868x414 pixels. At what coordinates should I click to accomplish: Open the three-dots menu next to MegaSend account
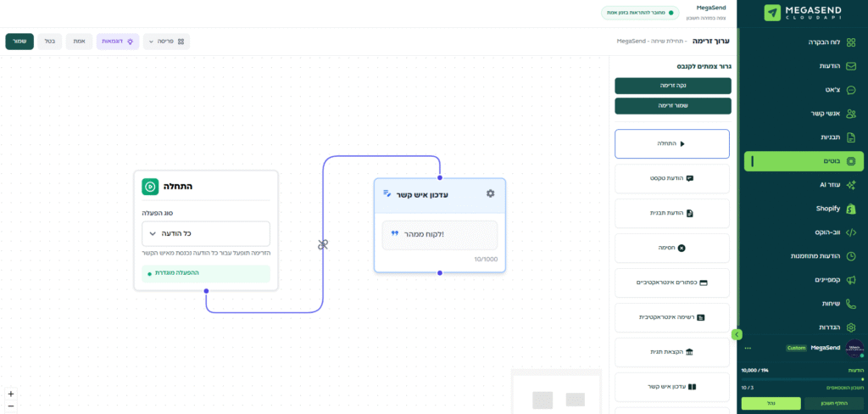748,348
